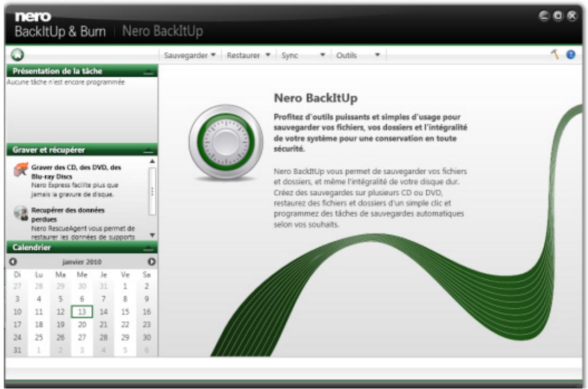Collapse the Calendrier panel
This screenshot has width=588, height=389.
(148, 248)
